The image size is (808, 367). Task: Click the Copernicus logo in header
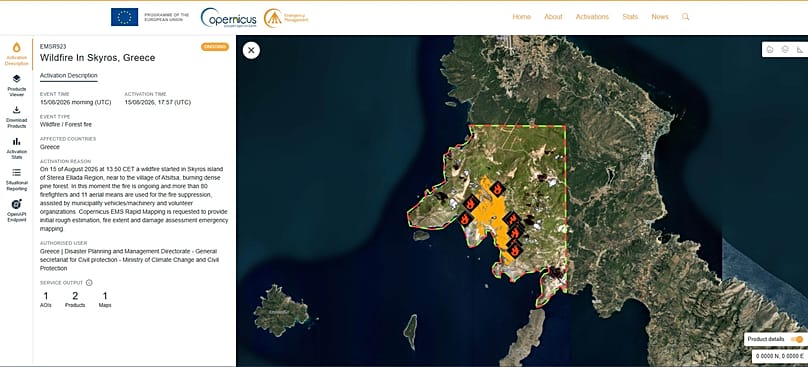[228, 18]
